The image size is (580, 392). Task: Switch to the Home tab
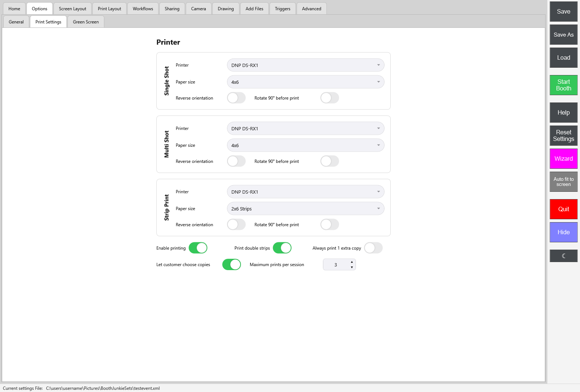[x=14, y=8]
